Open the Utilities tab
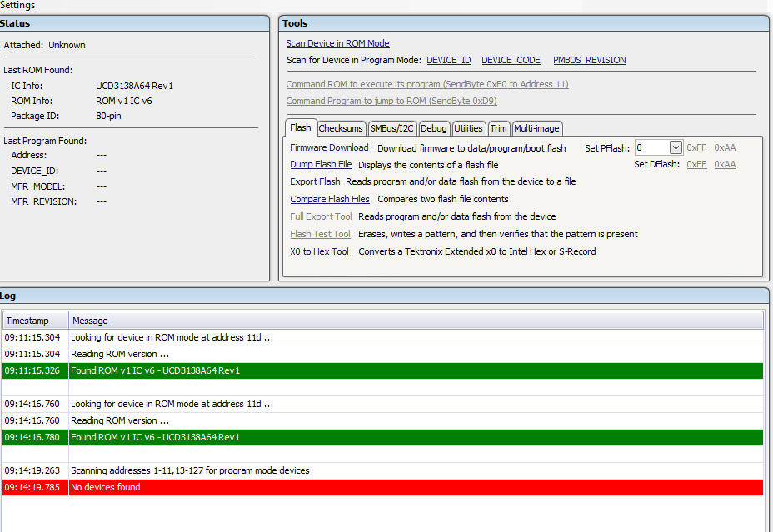773x532 pixels. click(x=468, y=128)
